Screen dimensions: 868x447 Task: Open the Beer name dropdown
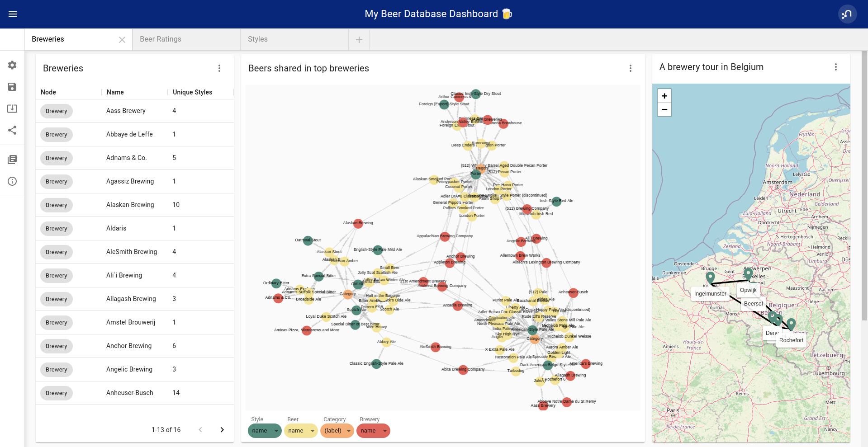pos(301,431)
